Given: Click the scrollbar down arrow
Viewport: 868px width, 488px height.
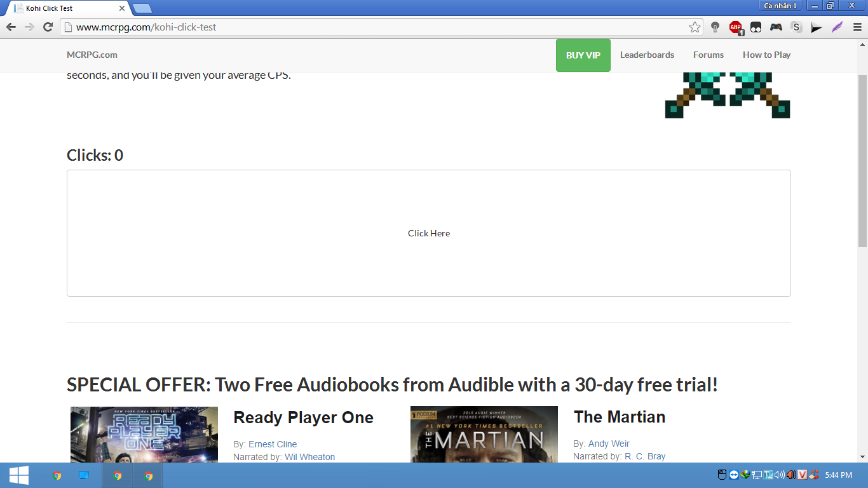Looking at the screenshot, I should click(x=862, y=457).
